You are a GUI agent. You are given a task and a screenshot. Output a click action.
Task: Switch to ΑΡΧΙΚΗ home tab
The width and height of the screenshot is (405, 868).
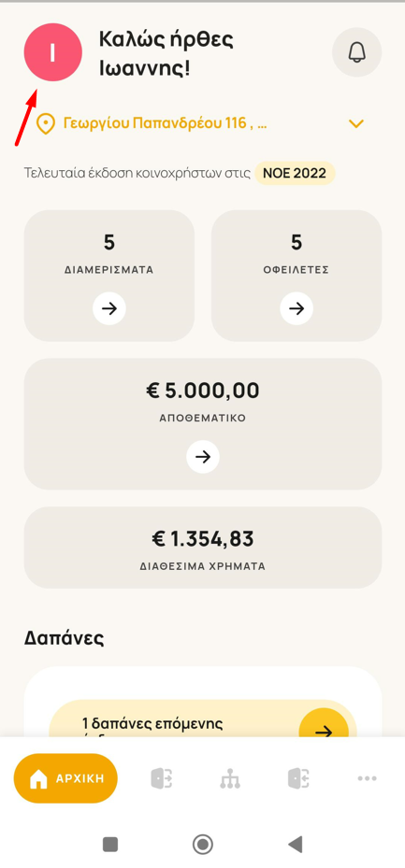click(x=65, y=778)
